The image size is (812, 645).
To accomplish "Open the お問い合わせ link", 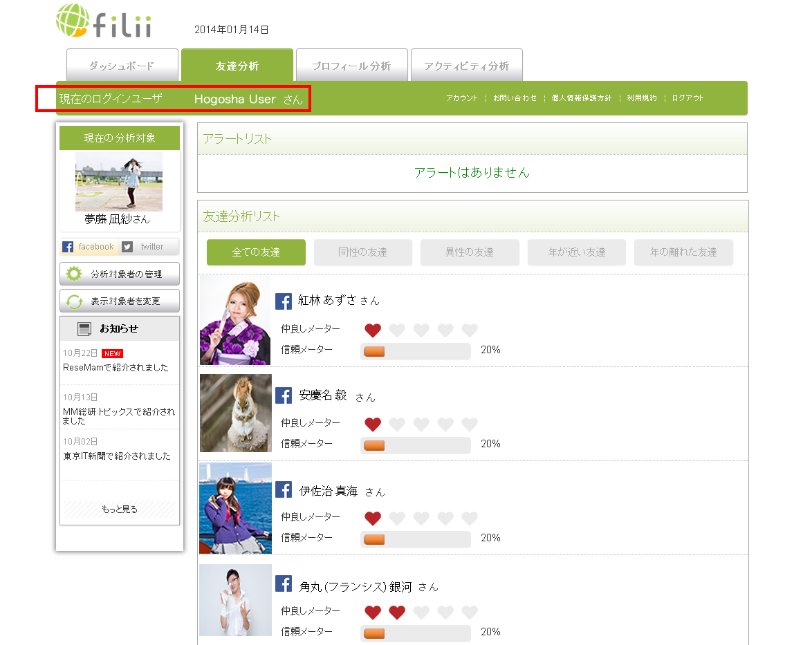I will (x=515, y=98).
